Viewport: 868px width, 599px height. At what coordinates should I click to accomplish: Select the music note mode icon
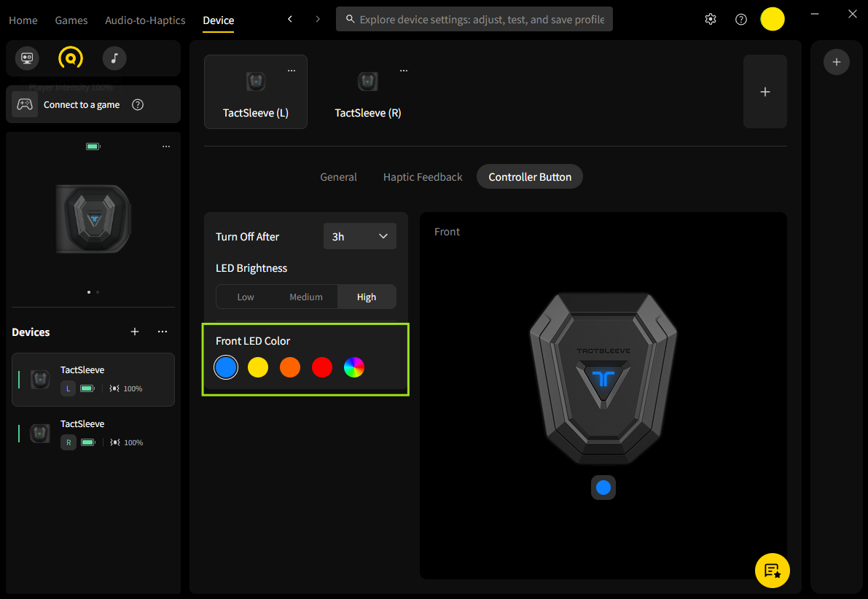(x=114, y=58)
